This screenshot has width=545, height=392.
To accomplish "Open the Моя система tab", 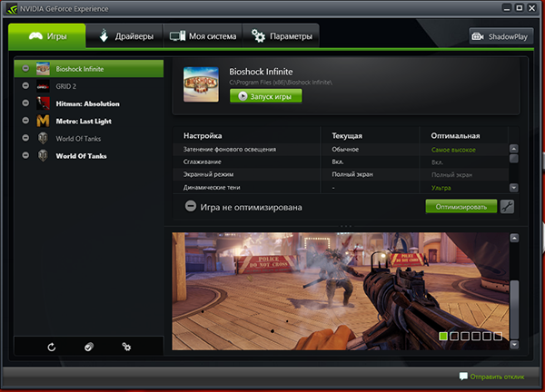I will coord(203,36).
